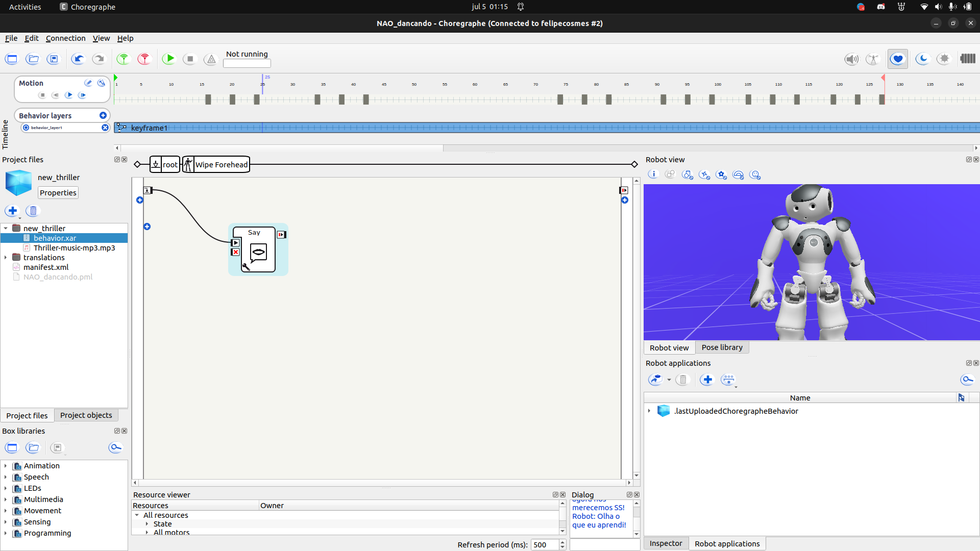Put the robot to rest with moon icon
The width and height of the screenshot is (980, 551).
click(923, 59)
